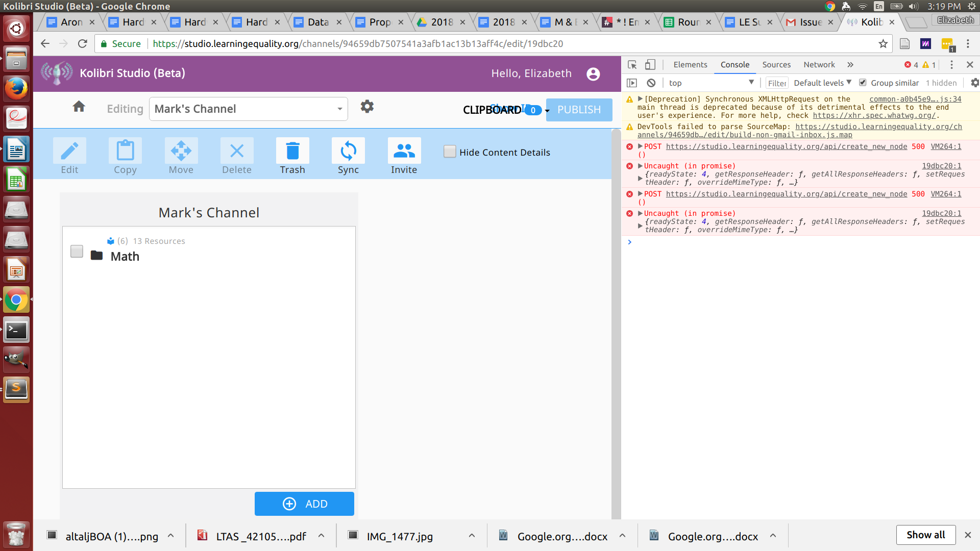Click the console Filter input field
This screenshot has width=980, height=551.
pos(777,83)
